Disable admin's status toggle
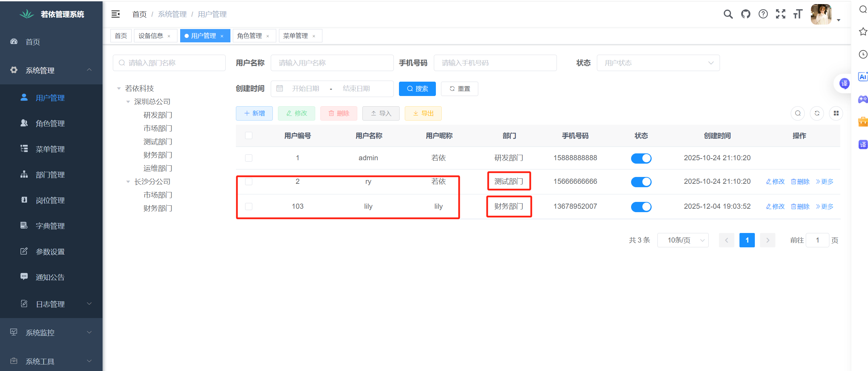The image size is (868, 371). coord(641,158)
